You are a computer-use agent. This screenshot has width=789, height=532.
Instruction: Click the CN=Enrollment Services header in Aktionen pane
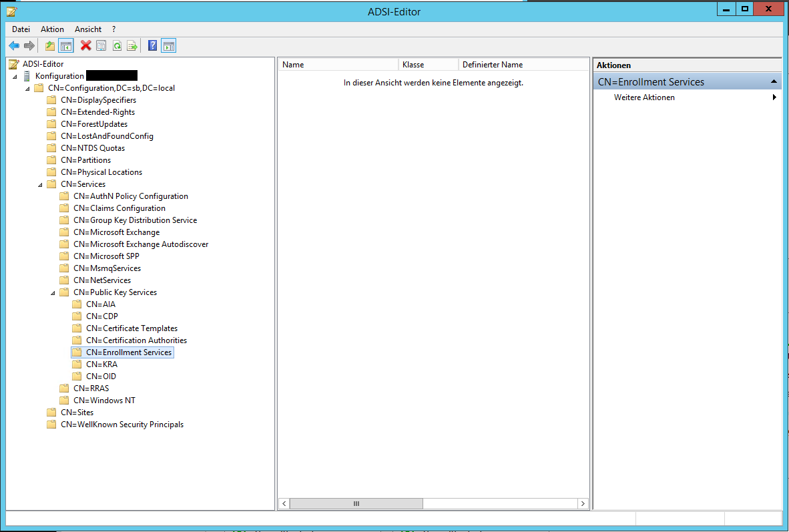(x=651, y=81)
